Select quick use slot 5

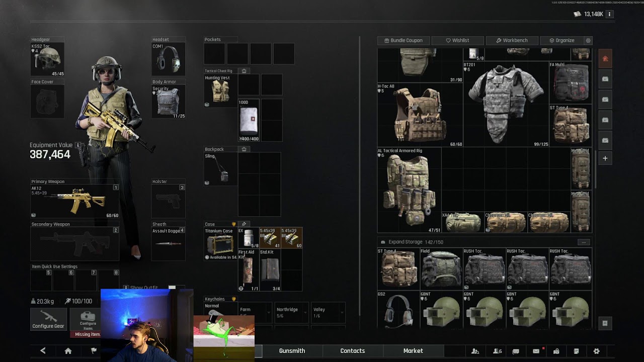(x=42, y=280)
